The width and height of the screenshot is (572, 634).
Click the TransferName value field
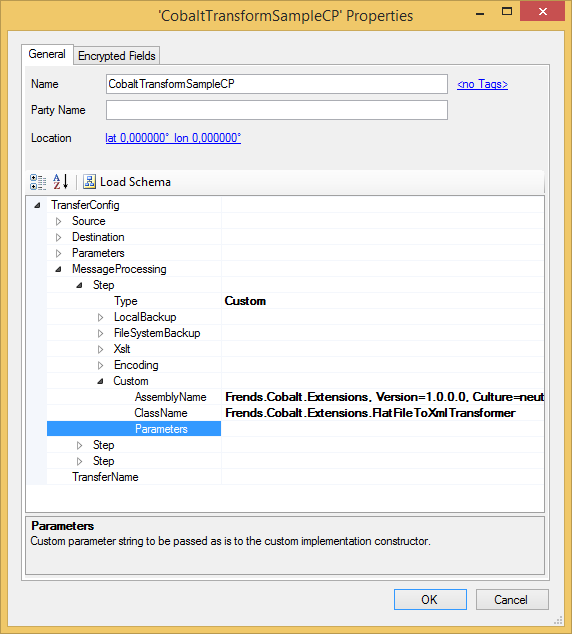[x=382, y=477]
